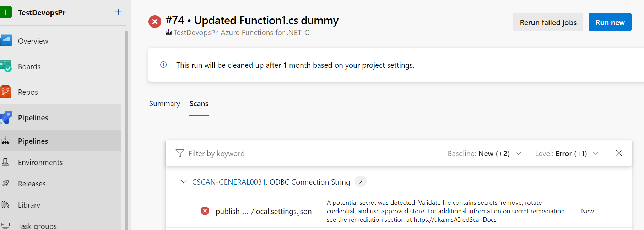Open the CSCAN-GENERAL0031 rule link
This screenshot has width=644, height=230.
[229, 182]
